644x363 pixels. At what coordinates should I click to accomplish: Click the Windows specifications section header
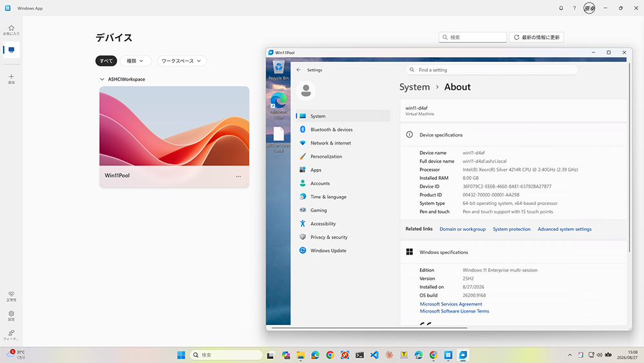(513, 252)
